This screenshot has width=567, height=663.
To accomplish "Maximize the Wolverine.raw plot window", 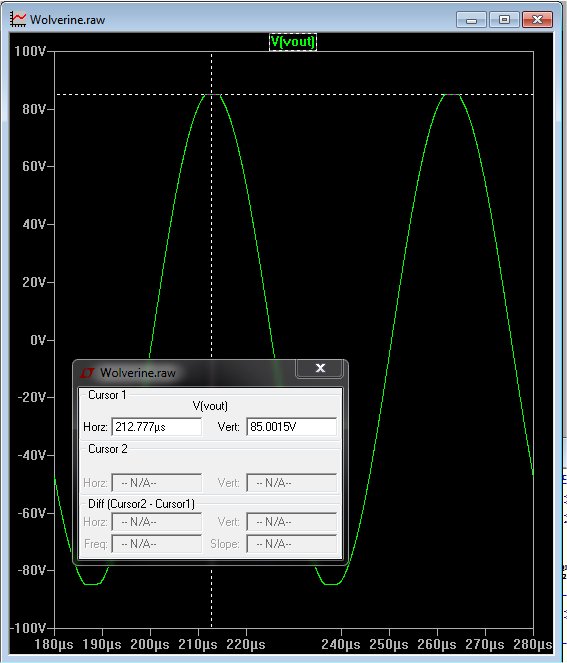I will (x=504, y=20).
